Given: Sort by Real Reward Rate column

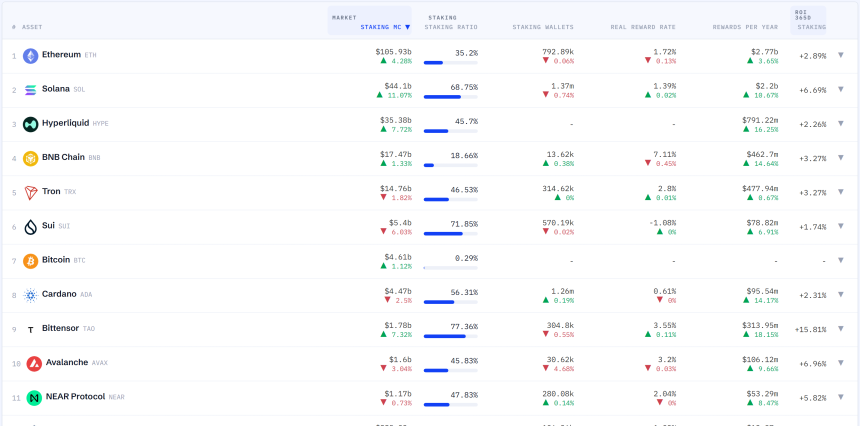Looking at the screenshot, I should pos(643,27).
